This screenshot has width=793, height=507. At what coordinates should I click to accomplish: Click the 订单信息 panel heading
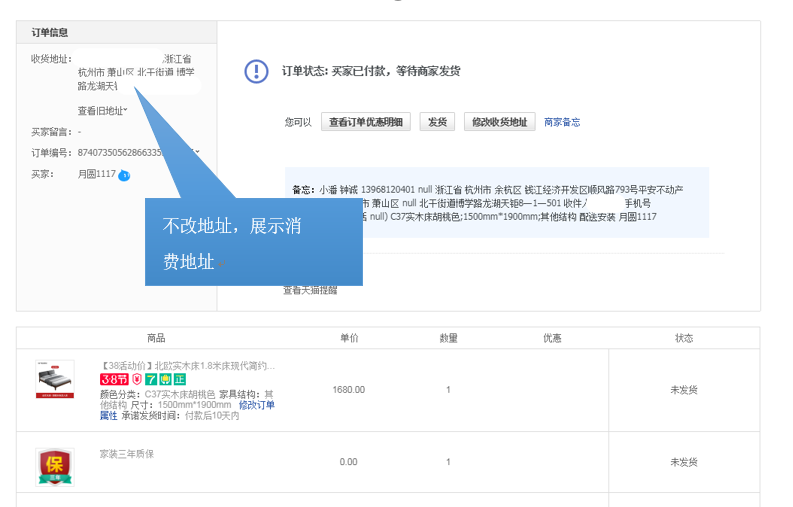click(x=50, y=32)
